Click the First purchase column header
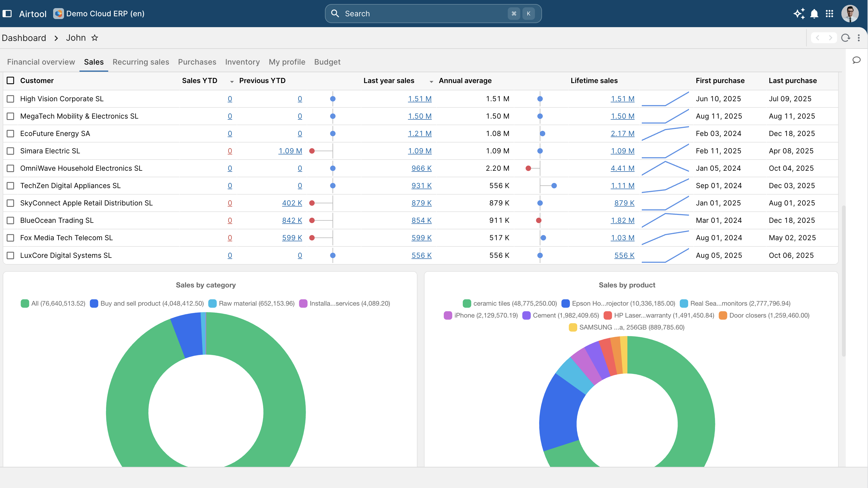Screen dimensions: 868x488 (x=720, y=81)
